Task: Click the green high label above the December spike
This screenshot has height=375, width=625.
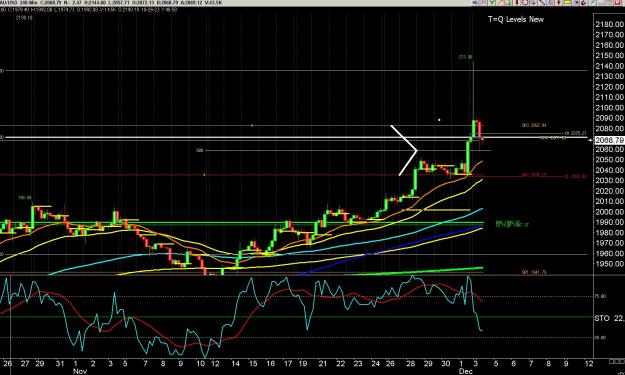Action: pos(465,57)
